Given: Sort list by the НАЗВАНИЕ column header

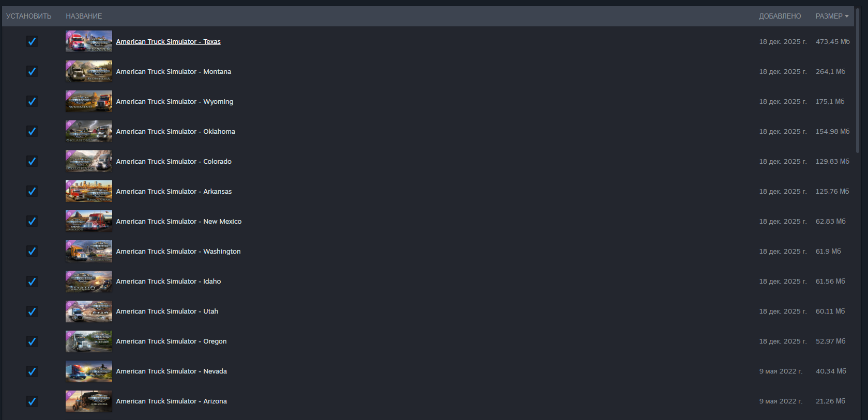Looking at the screenshot, I should pos(84,16).
